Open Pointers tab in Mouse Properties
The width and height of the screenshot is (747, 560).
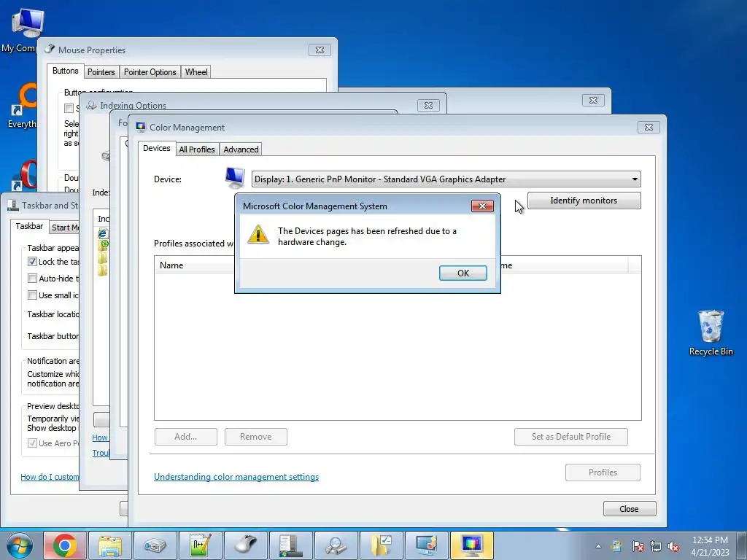[x=101, y=72]
